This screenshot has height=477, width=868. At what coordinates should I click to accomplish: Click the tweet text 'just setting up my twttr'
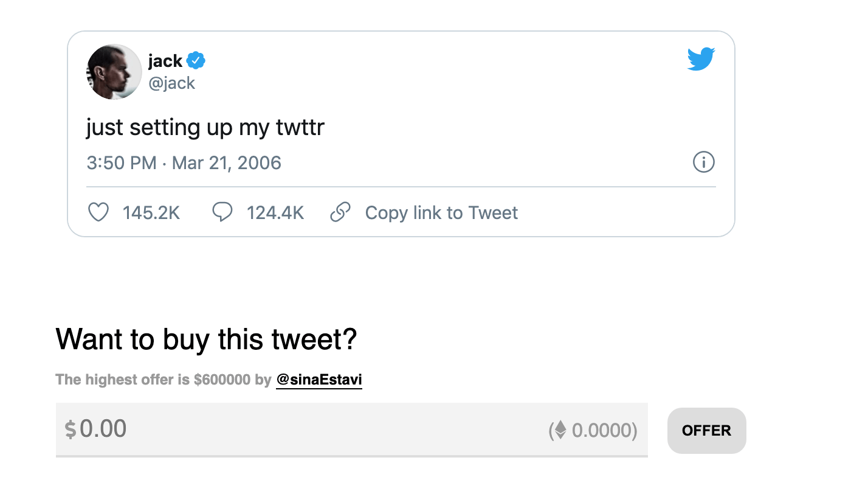pos(205,128)
